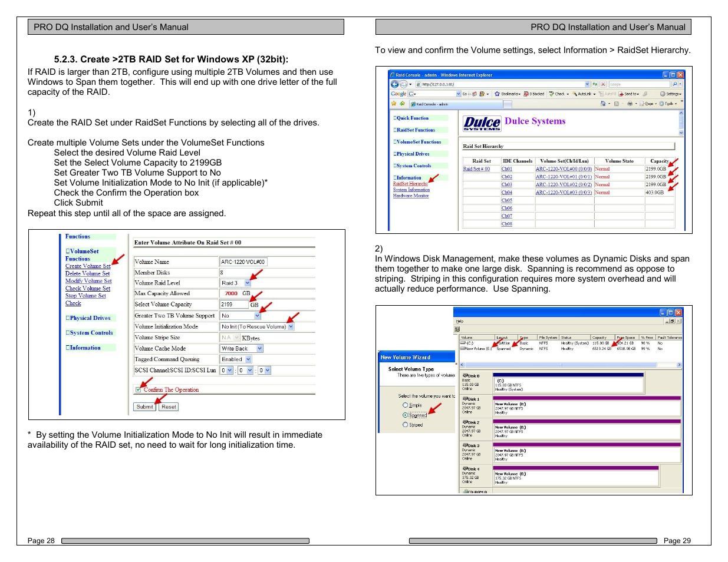Click the Disk 4 icon in Disk Management
The image size is (728, 562).
[465, 469]
